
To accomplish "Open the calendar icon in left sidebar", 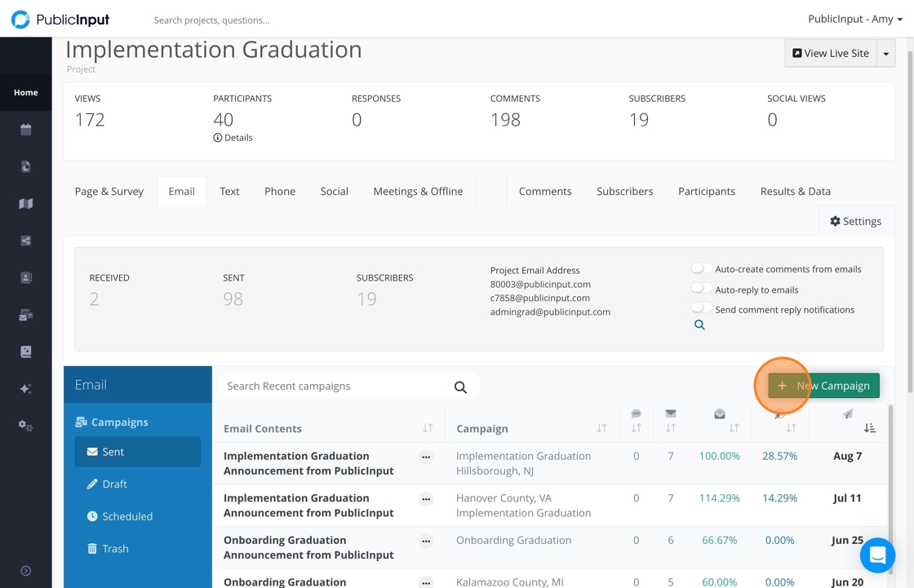I will [26, 130].
